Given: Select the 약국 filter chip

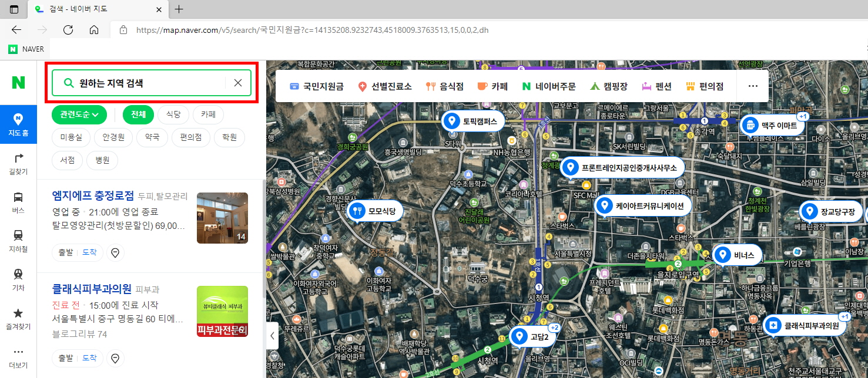Looking at the screenshot, I should coord(152,137).
